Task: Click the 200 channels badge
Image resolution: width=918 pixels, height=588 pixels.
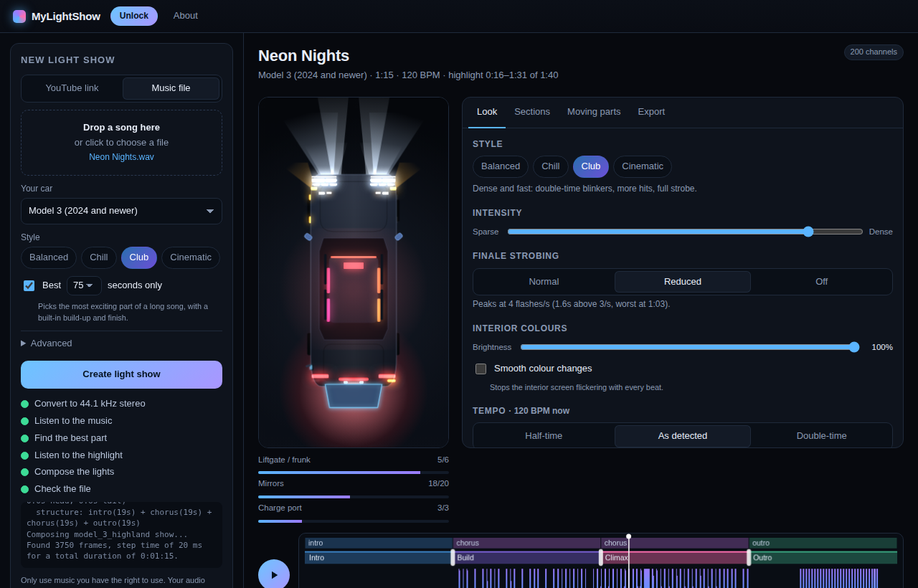Action: tap(874, 52)
